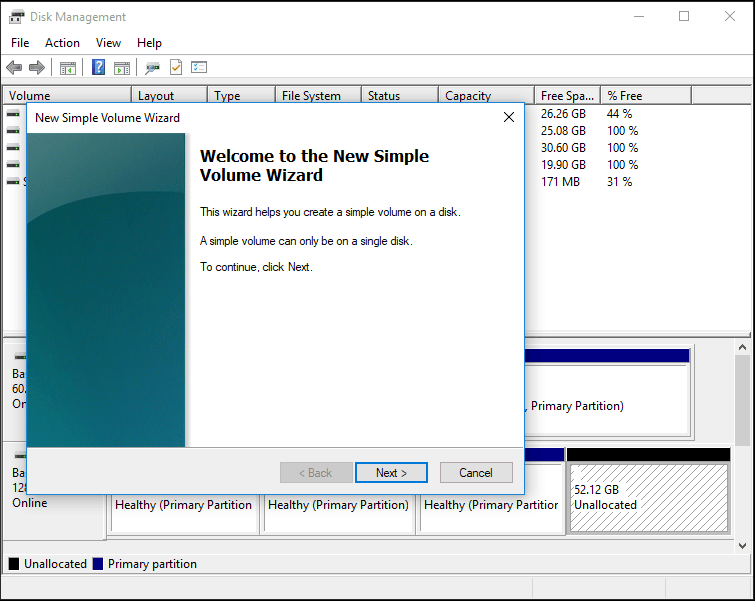Sort by the % Free column header
Screen dimensions: 755x601
point(647,95)
